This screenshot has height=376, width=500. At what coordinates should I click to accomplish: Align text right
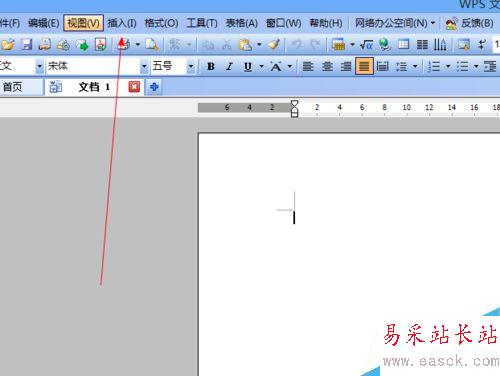[x=346, y=66]
